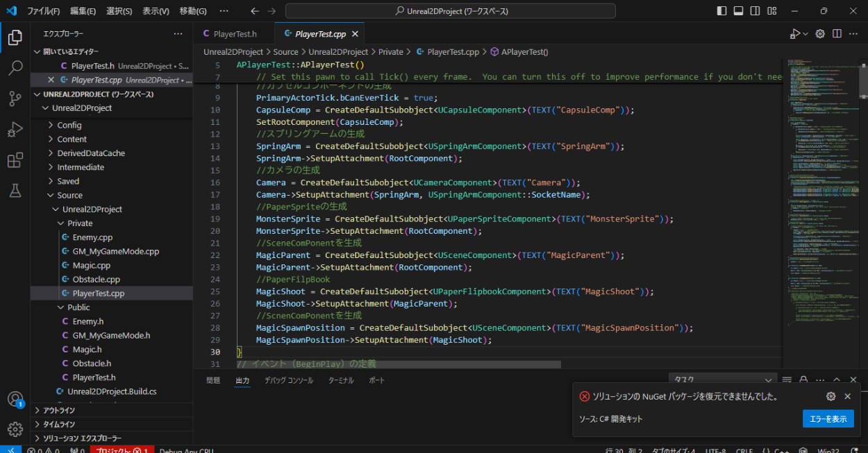Switch to the PlayerTest.h editor tab
This screenshot has width=868, height=453.
point(235,34)
